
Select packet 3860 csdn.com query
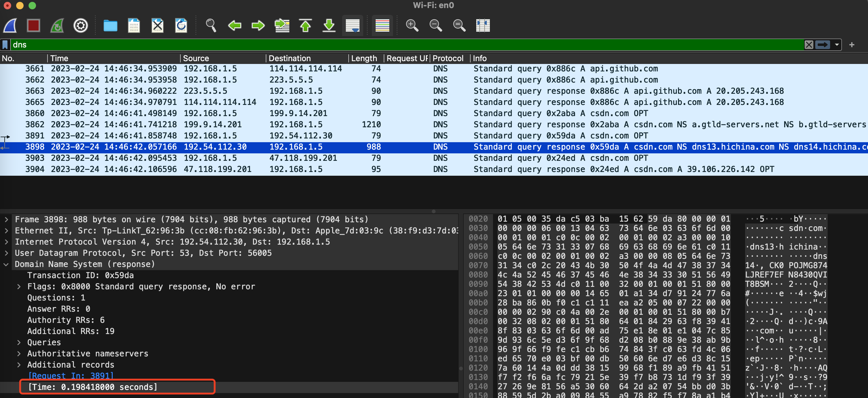coord(434,113)
